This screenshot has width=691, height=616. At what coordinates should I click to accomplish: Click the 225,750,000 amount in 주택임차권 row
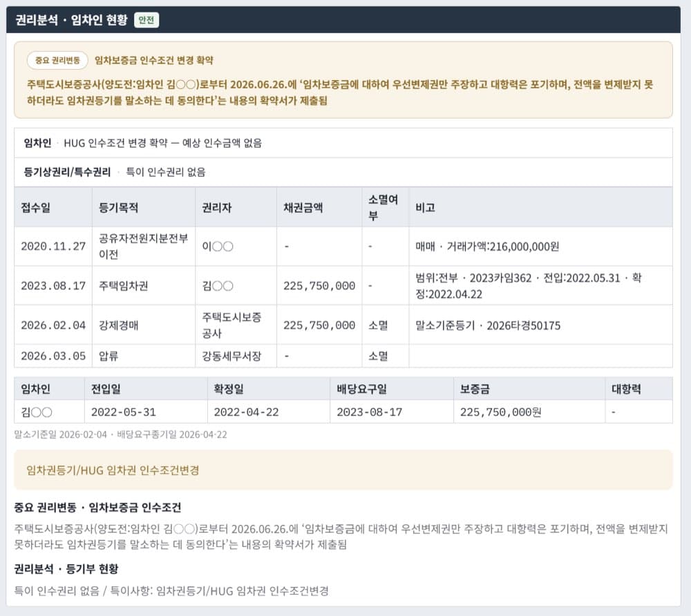coord(319,286)
